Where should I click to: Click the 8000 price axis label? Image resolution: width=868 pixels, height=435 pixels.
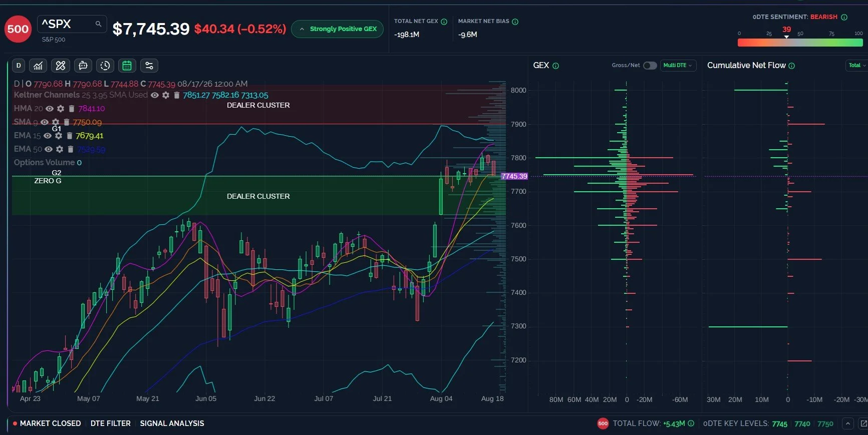click(x=518, y=91)
